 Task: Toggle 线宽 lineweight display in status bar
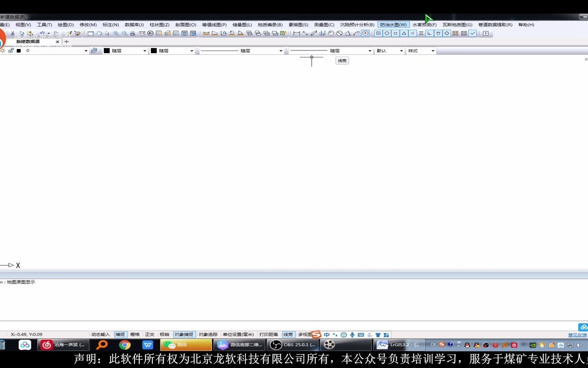click(288, 335)
